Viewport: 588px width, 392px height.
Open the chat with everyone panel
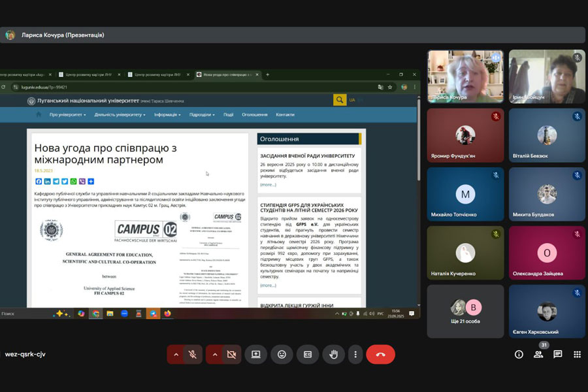(558, 354)
